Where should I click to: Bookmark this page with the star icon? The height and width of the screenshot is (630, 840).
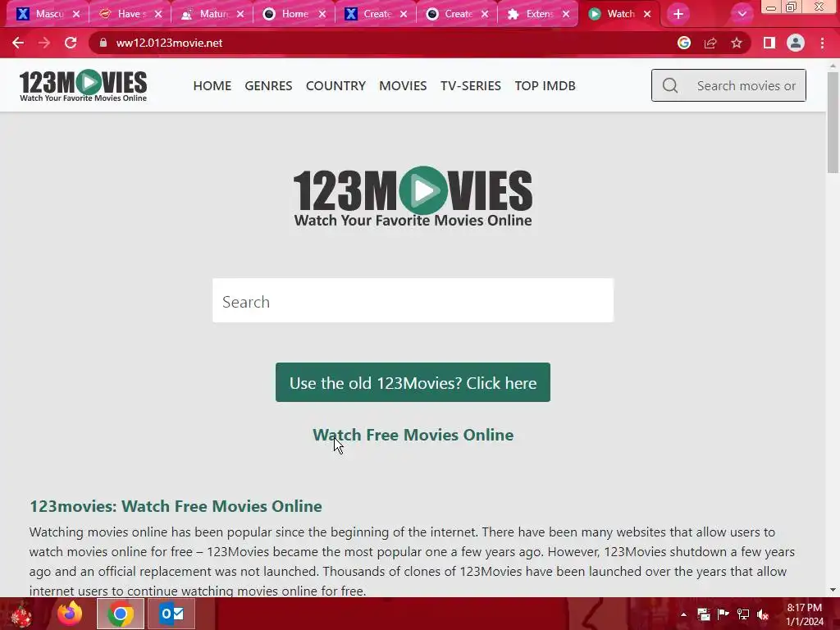point(737,43)
